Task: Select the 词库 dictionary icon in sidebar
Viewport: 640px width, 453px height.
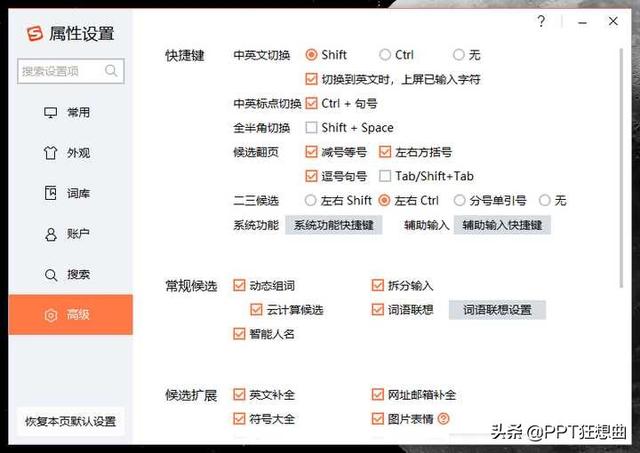Action: [x=51, y=193]
